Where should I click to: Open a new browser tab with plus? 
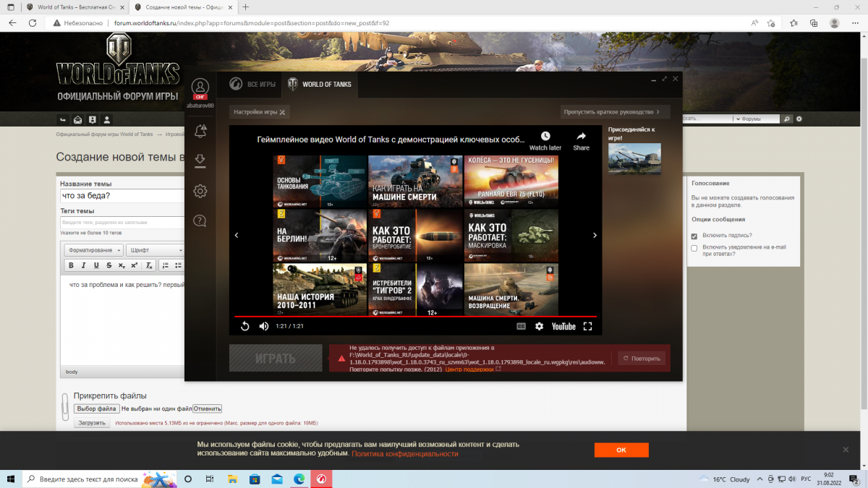click(246, 7)
